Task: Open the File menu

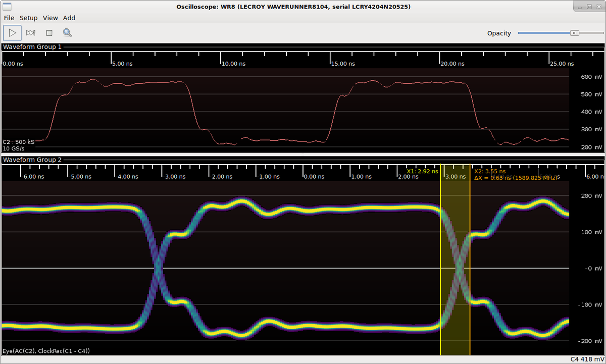Action: click(x=9, y=18)
